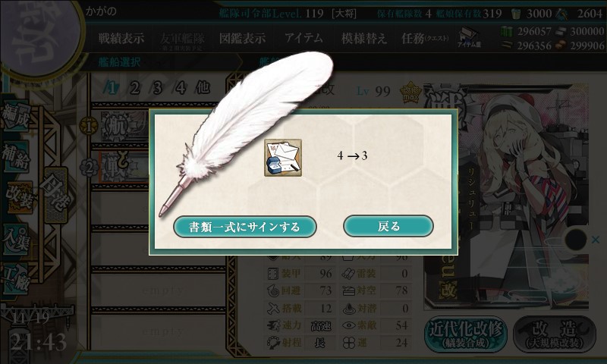The height and width of the screenshot is (364, 607).
Task: Select the 補給 supply side icon
Action: coord(15,156)
